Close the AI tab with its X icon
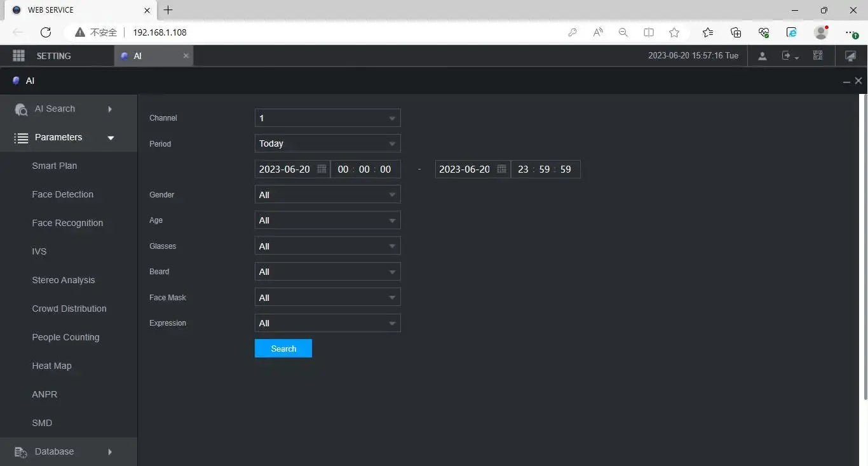The width and height of the screenshot is (868, 466). click(x=186, y=56)
